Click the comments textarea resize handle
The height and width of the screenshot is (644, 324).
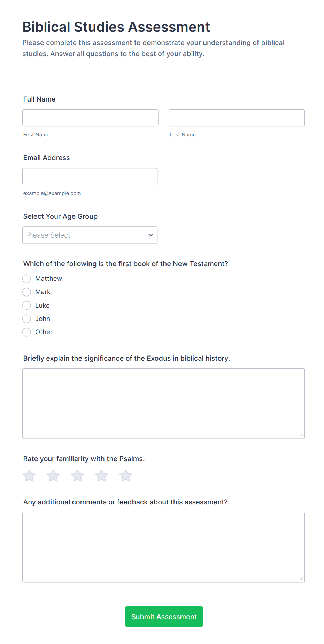tap(301, 579)
